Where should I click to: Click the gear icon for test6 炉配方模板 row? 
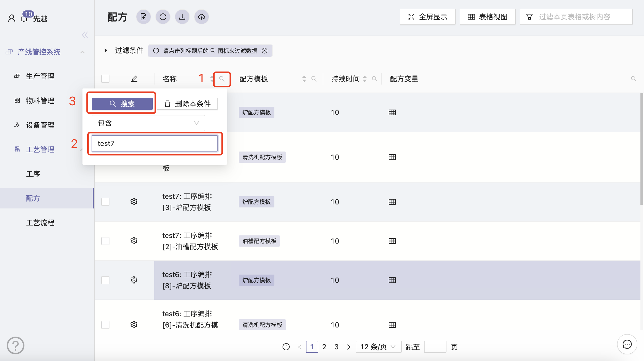134,280
